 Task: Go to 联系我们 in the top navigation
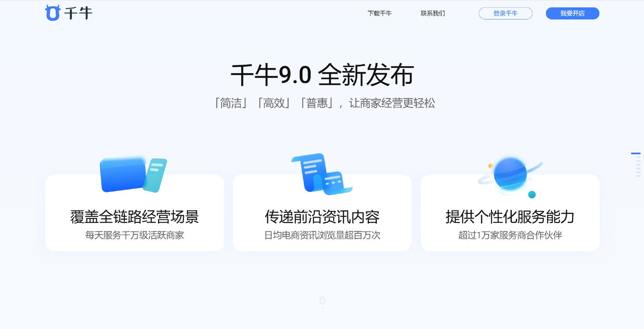433,13
